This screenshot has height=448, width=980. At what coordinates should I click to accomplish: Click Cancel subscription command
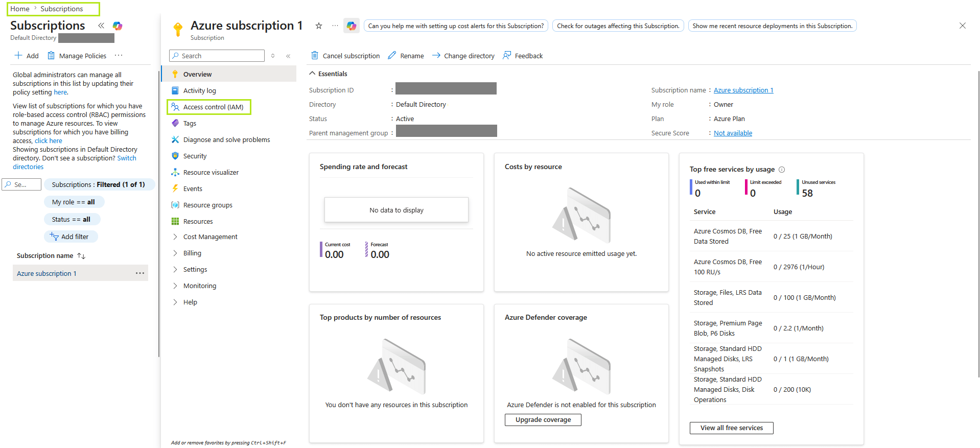345,56
